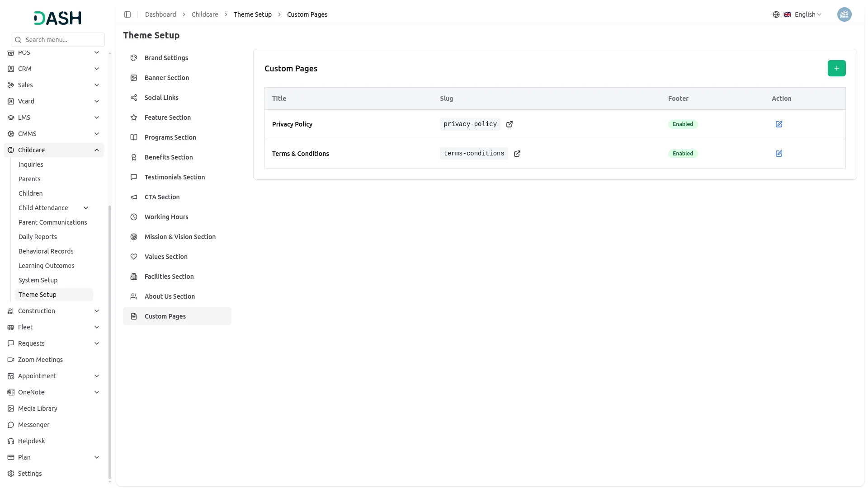Open the English language dropdown

[807, 14]
